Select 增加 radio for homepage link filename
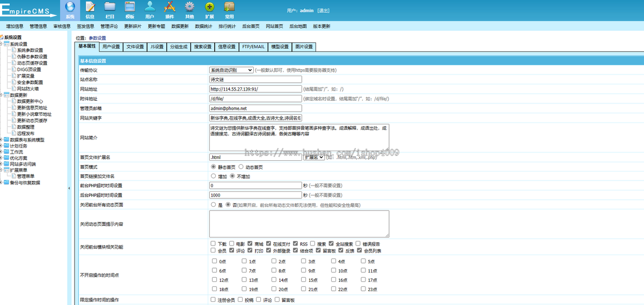This screenshot has height=305, width=644. click(x=214, y=176)
